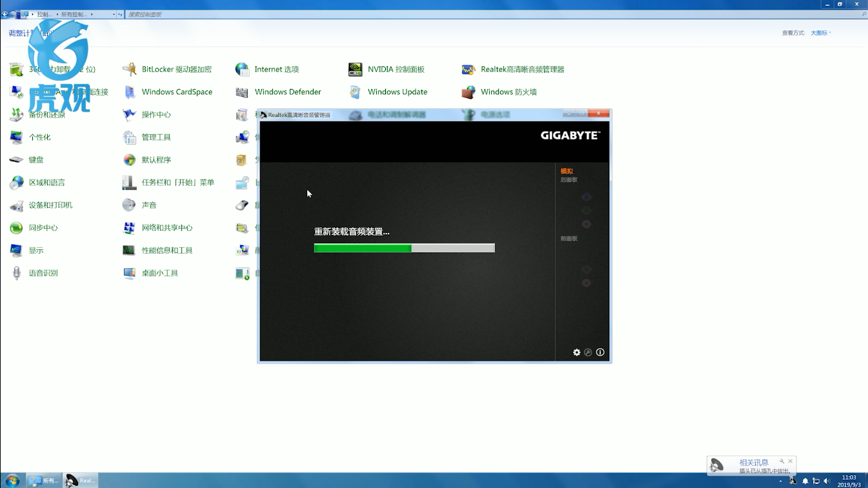Viewport: 868px width, 488px height.
Task: Click the 后面板 label in Realtek panel
Action: pos(569,180)
